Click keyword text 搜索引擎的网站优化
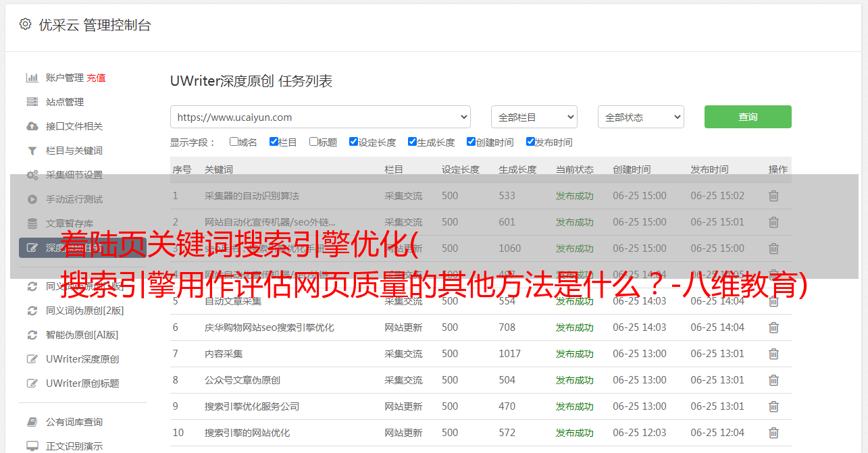The height and width of the screenshot is (453, 868). click(x=247, y=433)
